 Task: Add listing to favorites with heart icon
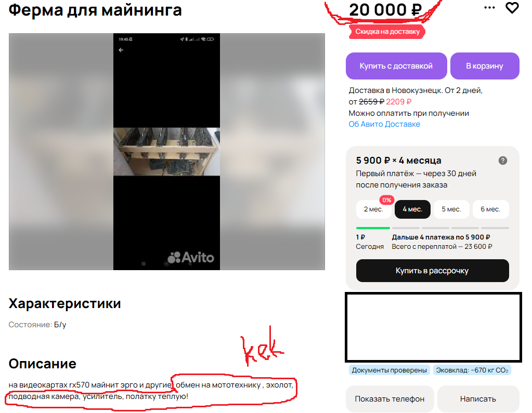click(x=512, y=8)
